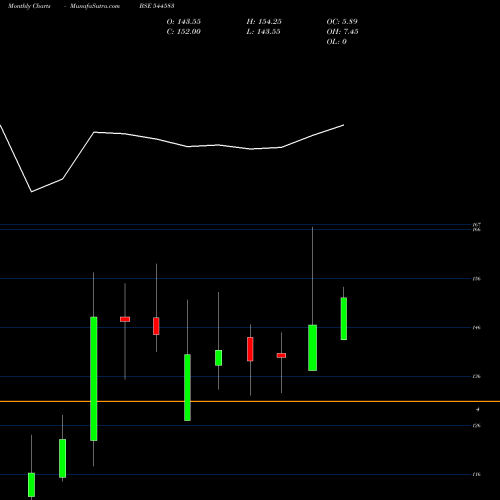Select the most recent green monthly candle
This screenshot has width=500, height=500.
tap(344, 319)
